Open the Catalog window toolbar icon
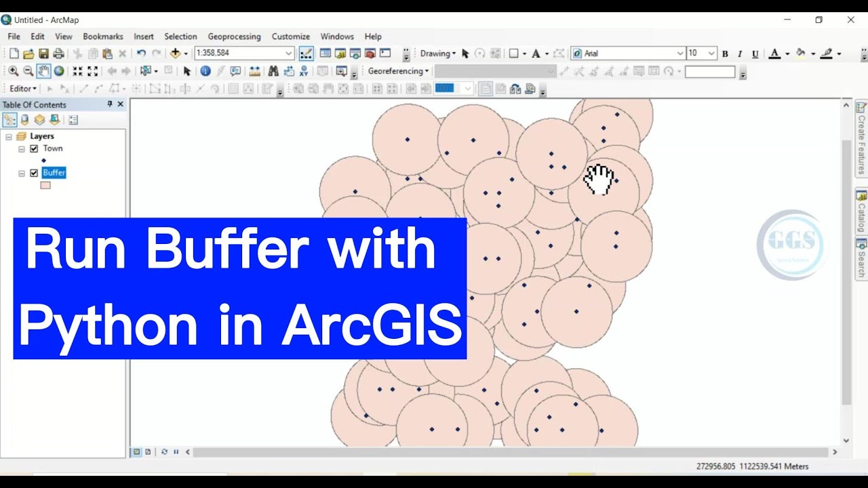 (340, 53)
